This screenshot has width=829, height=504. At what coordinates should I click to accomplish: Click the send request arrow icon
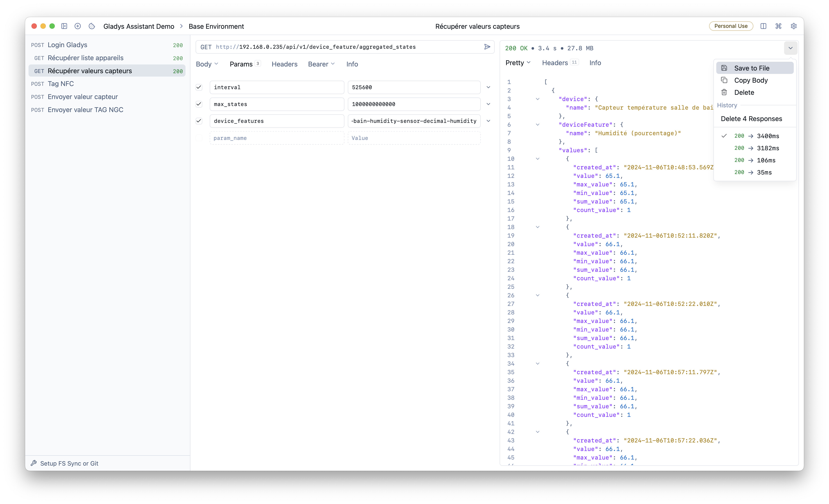pyautogui.click(x=487, y=47)
